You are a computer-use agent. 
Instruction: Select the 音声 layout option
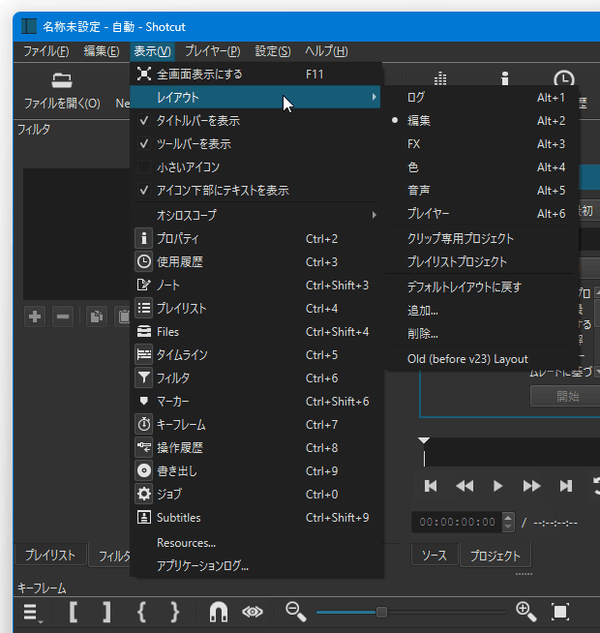pyautogui.click(x=482, y=190)
